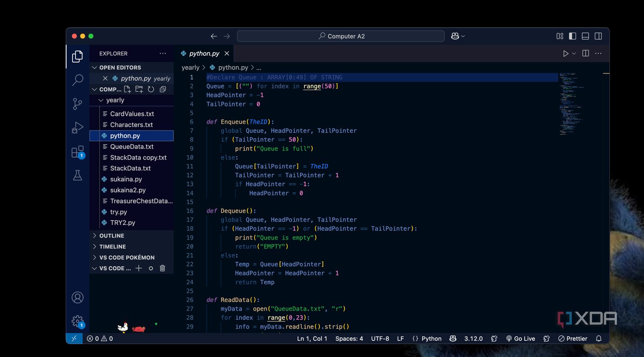Go back with the left arrow
Viewport: 644px width, 357px height.
point(214,36)
